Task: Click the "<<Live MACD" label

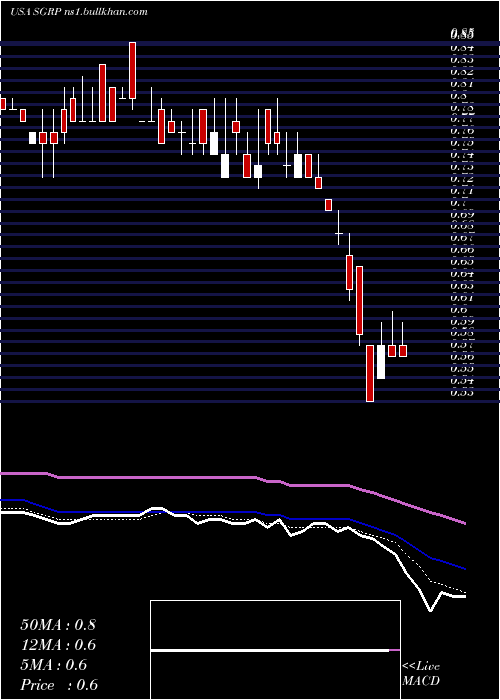Action: pos(421,674)
